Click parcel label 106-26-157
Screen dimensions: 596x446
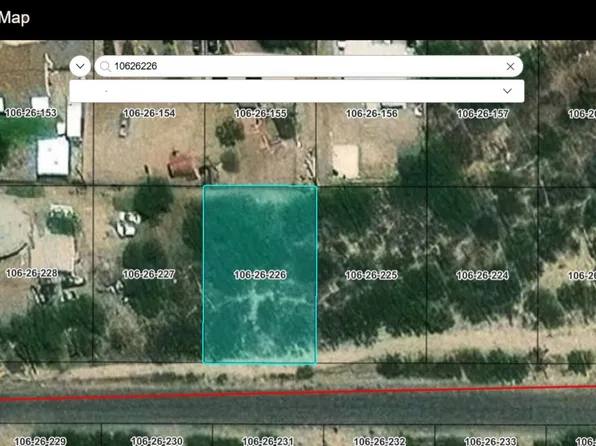[483, 113]
